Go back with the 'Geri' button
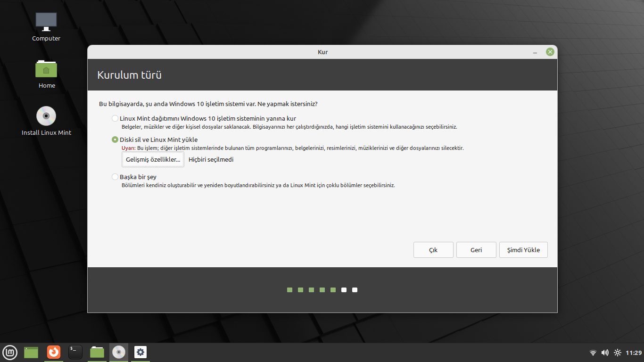Viewport: 644px width, 362px height. (476, 250)
